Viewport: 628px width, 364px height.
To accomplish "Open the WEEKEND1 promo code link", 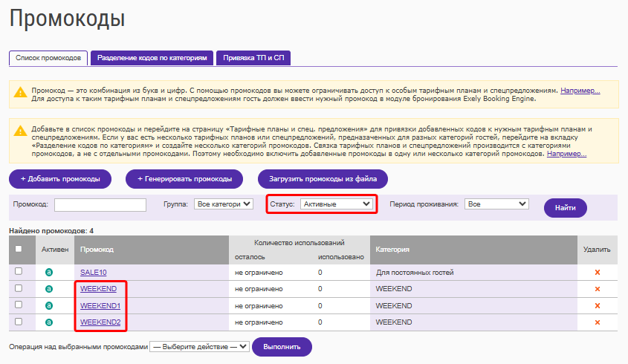I will tap(100, 306).
